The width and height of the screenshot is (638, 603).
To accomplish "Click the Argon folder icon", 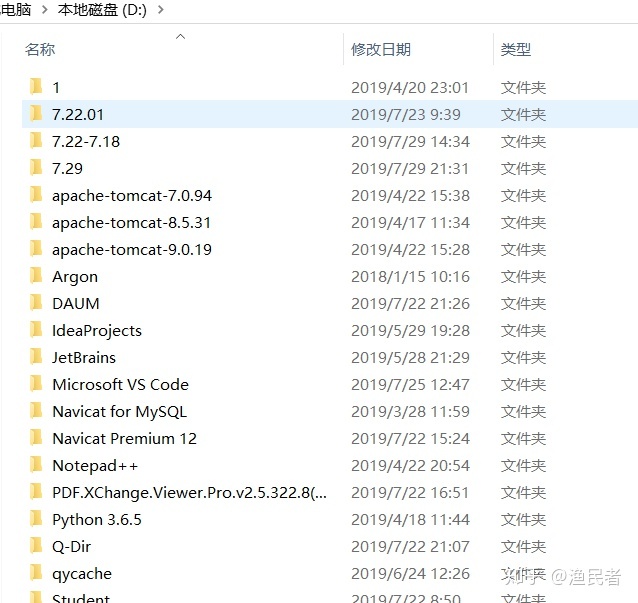I will (36, 275).
